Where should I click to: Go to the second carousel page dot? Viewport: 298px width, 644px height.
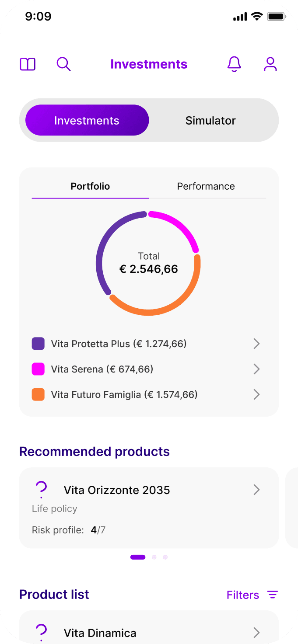pyautogui.click(x=154, y=557)
